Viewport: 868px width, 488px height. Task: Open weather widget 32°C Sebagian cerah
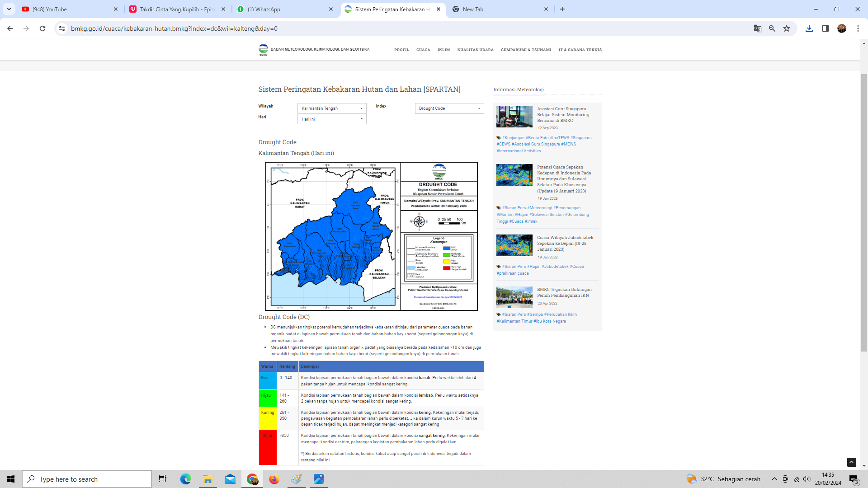(723, 479)
